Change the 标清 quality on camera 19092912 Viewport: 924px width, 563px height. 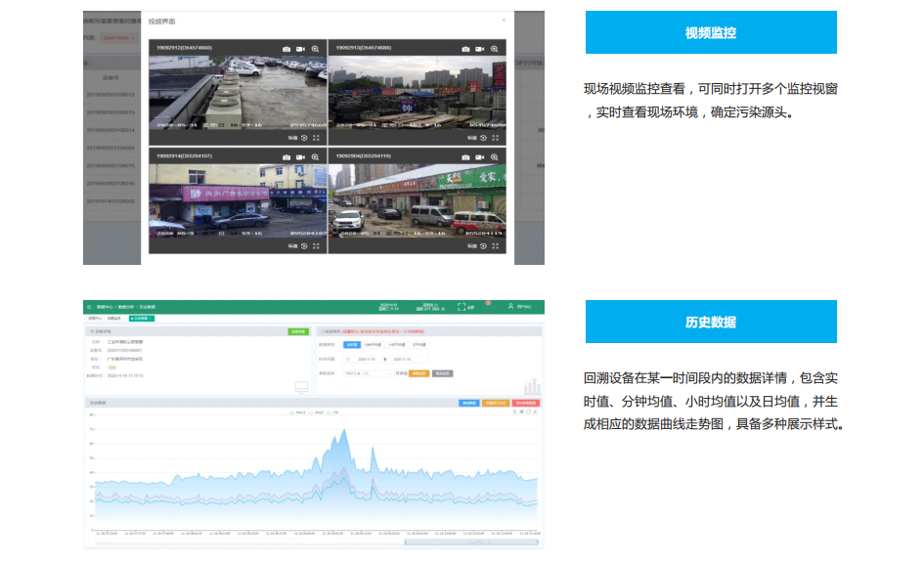(292, 138)
